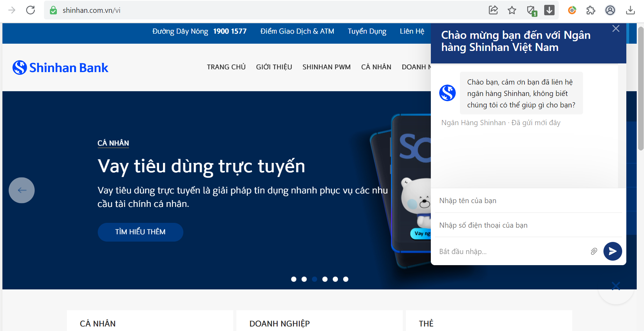Open the partially visible DOANH NGHIỆP menu in the header
Image resolution: width=644 pixels, height=331 pixels.
click(416, 67)
